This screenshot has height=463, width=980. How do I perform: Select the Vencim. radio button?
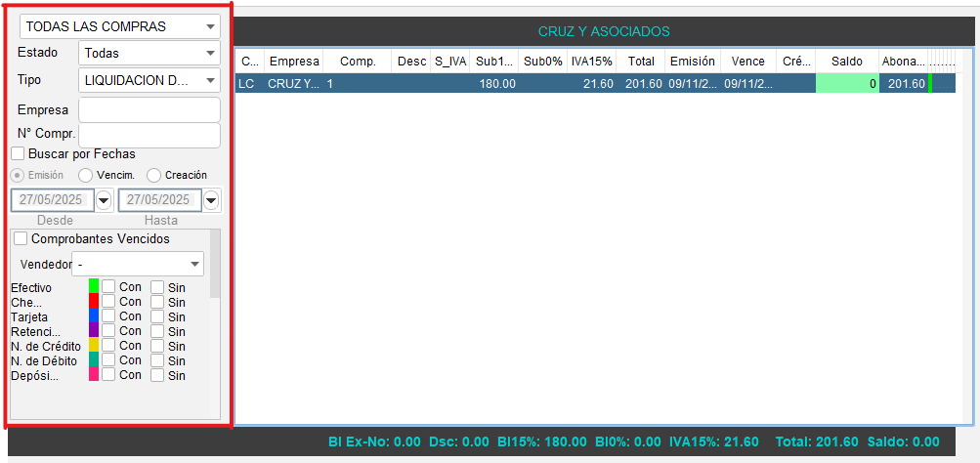point(86,175)
